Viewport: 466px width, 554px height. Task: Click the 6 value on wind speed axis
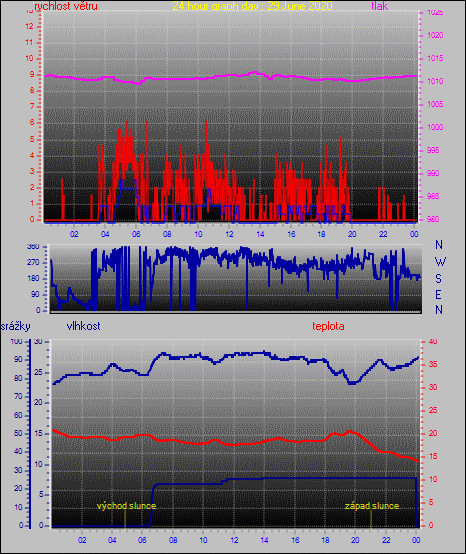32,123
